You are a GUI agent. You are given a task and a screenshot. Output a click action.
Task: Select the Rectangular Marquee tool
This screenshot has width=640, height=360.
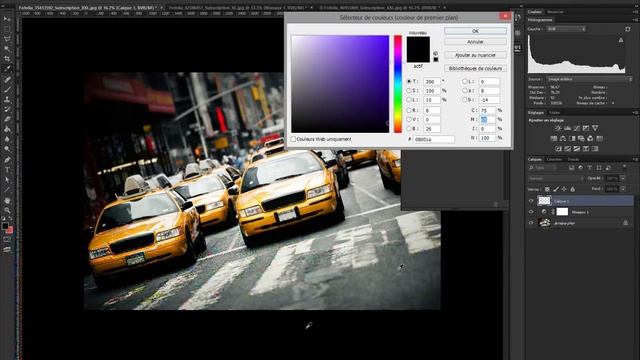(7, 29)
